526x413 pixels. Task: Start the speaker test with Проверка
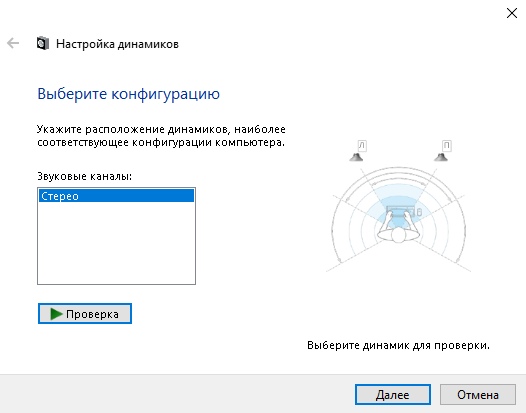click(85, 314)
